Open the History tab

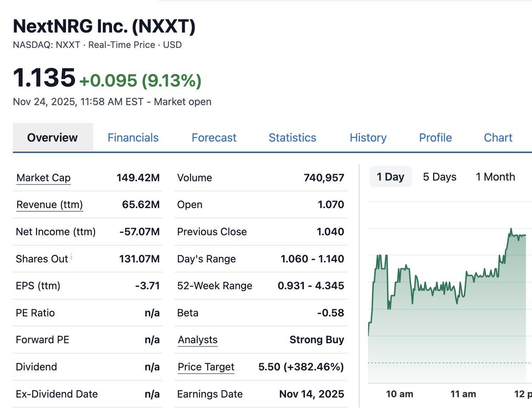[368, 138]
